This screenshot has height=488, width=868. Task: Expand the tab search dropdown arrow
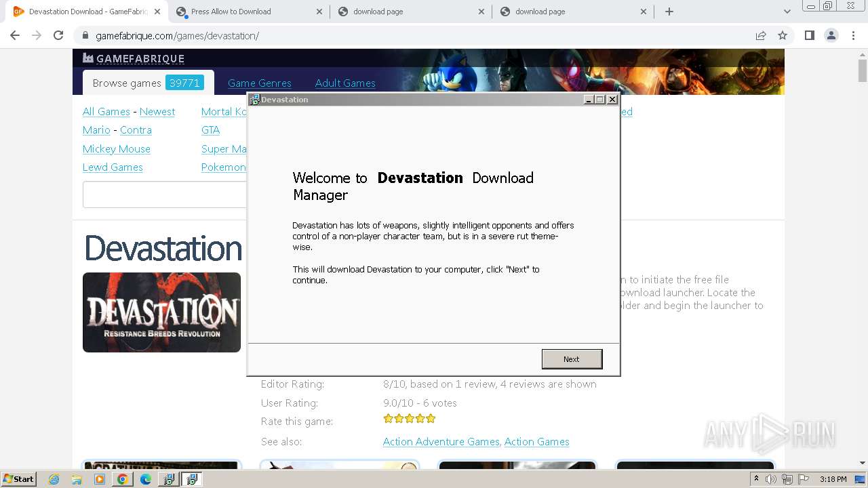click(x=787, y=12)
